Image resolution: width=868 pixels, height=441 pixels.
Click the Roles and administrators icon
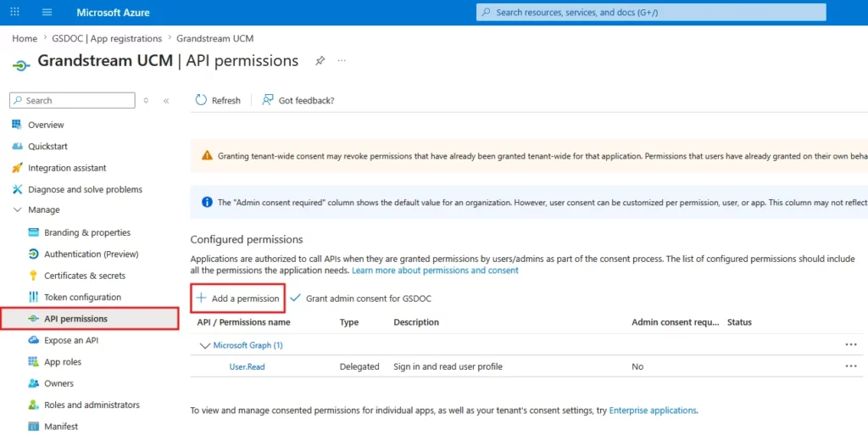tap(33, 405)
